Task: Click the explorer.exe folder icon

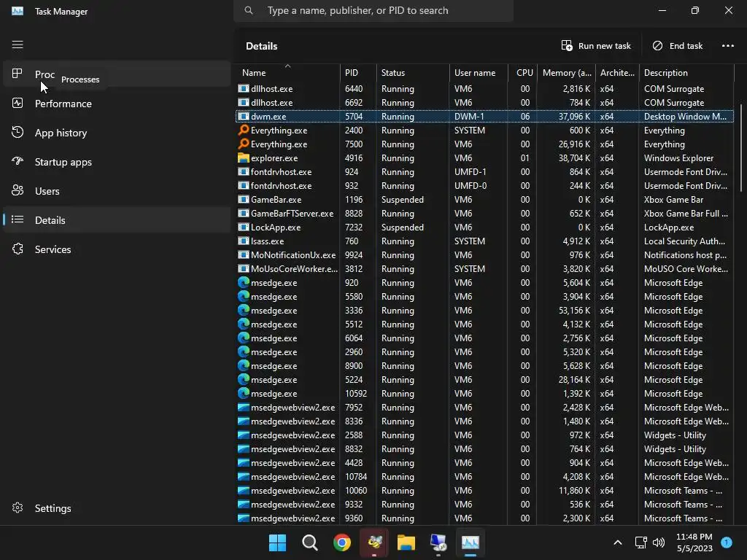Action: pos(244,157)
